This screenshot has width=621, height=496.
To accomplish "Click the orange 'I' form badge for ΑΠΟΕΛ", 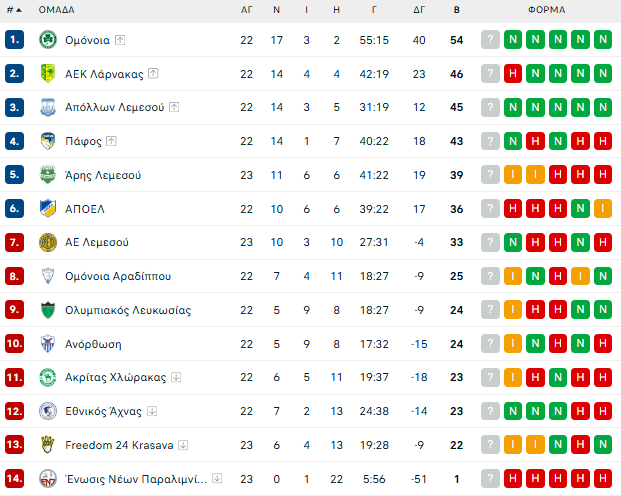I will pos(602,209).
